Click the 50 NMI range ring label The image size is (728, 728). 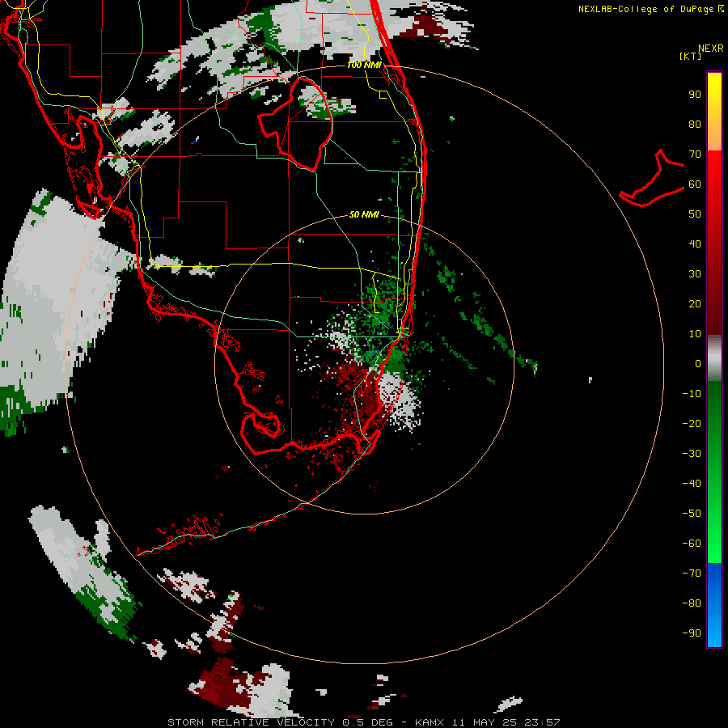(364, 214)
